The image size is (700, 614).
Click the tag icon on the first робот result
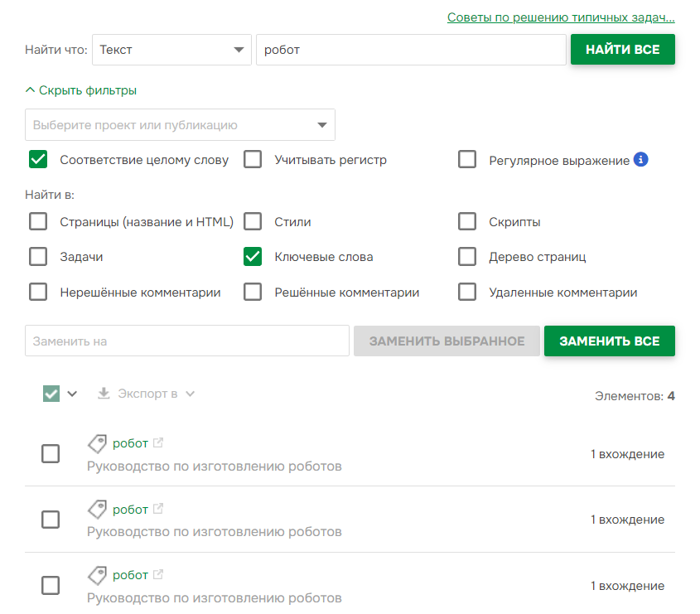pos(97,443)
